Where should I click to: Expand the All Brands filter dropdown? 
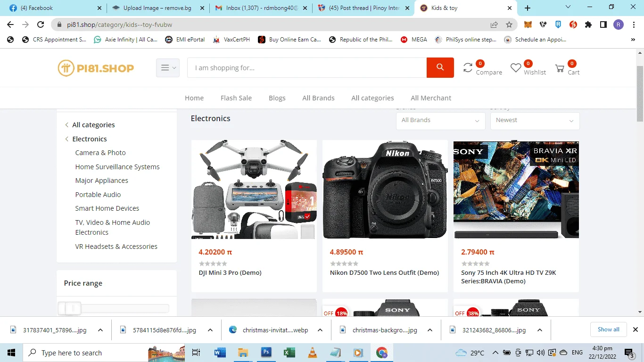(440, 120)
